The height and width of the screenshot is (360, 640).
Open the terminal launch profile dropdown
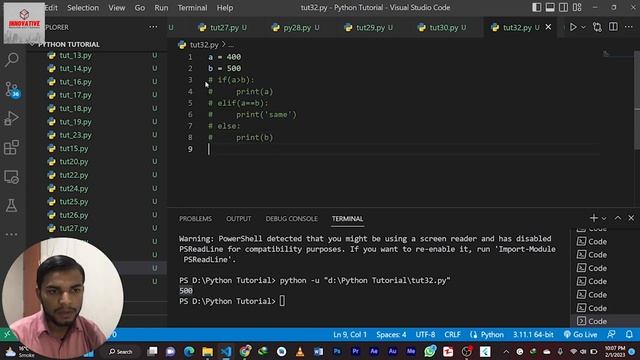point(604,218)
